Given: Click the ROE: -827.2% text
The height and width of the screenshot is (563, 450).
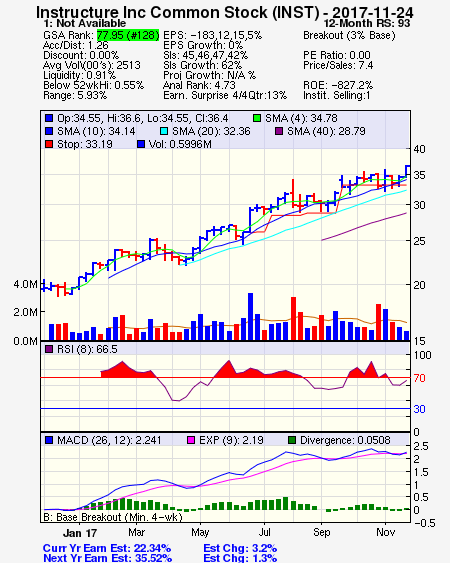Looking at the screenshot, I should pos(338,85).
